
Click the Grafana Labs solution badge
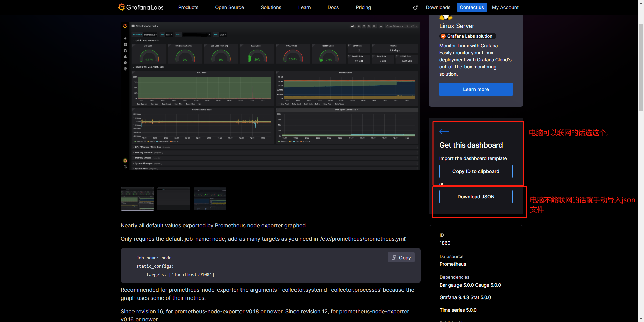pos(468,36)
